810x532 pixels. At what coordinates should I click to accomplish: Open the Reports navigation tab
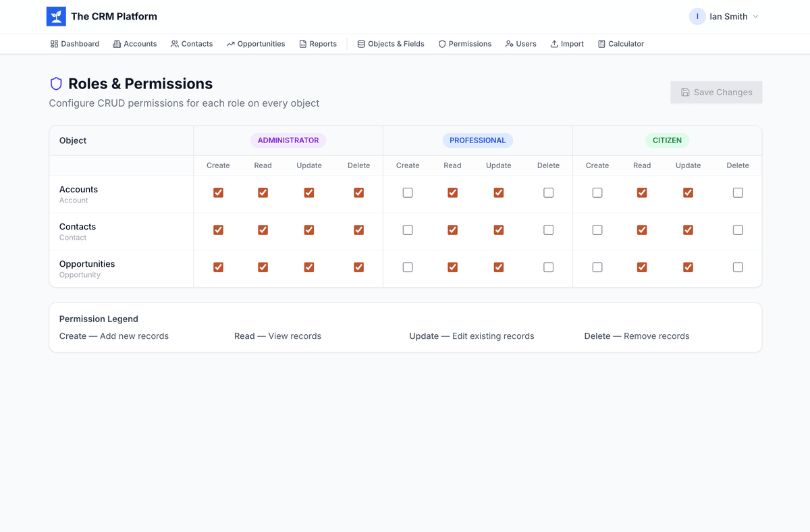click(318, 44)
